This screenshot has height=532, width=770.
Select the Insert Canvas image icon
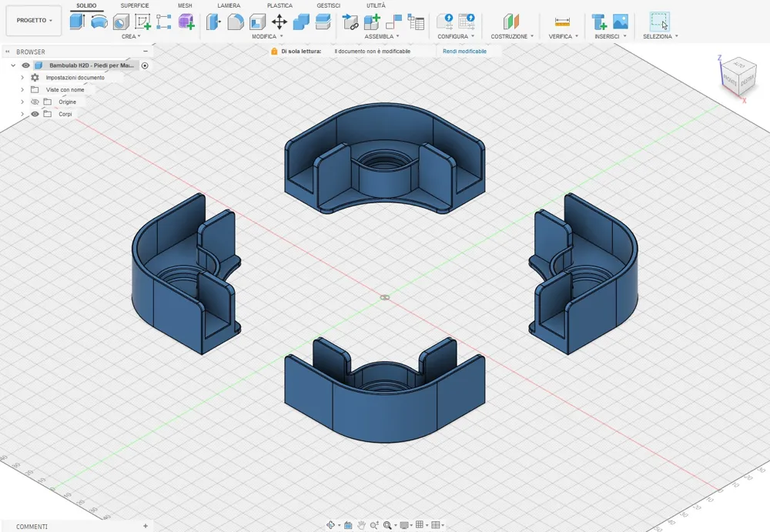pos(621,22)
